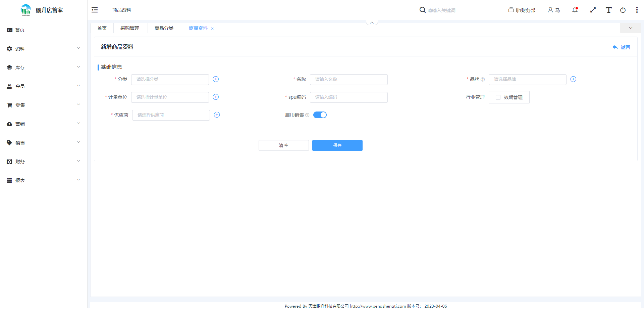
Task: Open the 请选择供应商 dropdown
Action: point(171,115)
